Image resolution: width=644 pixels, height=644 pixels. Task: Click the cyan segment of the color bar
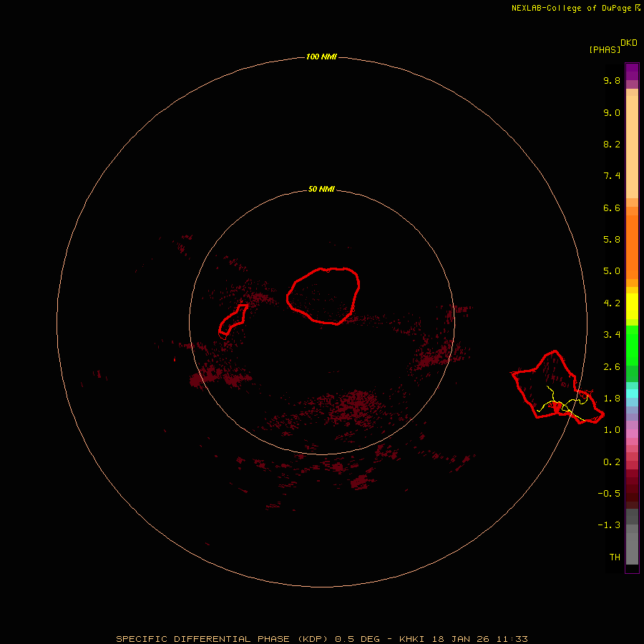[x=632, y=394]
